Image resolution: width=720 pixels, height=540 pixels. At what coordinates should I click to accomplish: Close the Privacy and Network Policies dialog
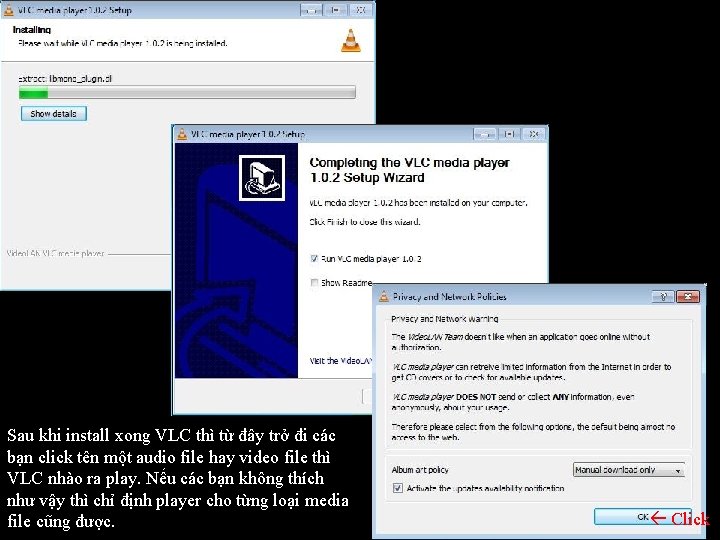pos(688,297)
